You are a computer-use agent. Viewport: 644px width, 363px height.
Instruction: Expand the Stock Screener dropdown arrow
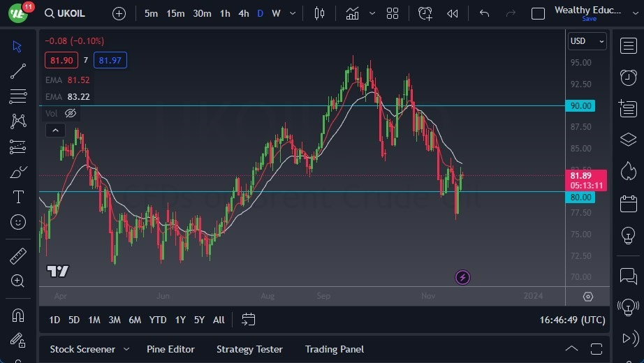(126, 349)
